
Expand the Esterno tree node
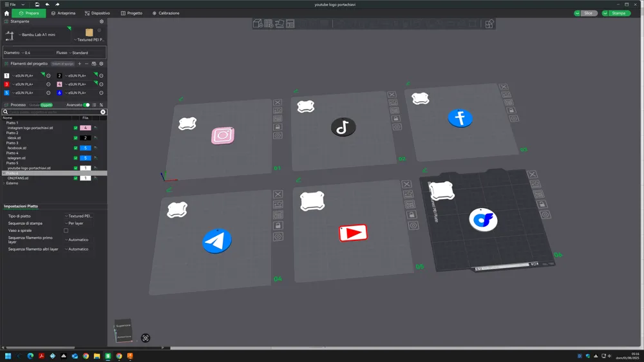coord(5,184)
